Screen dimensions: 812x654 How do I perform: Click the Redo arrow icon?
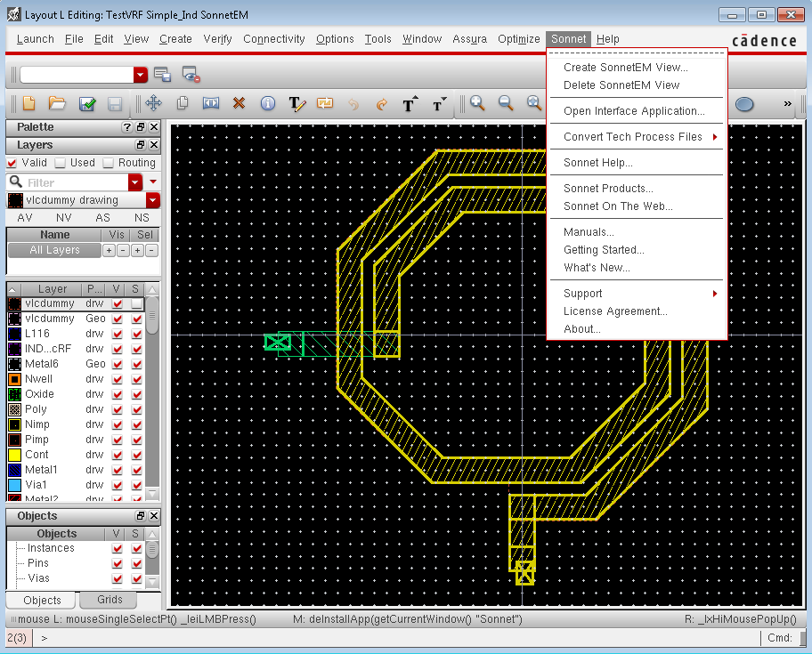click(x=381, y=104)
